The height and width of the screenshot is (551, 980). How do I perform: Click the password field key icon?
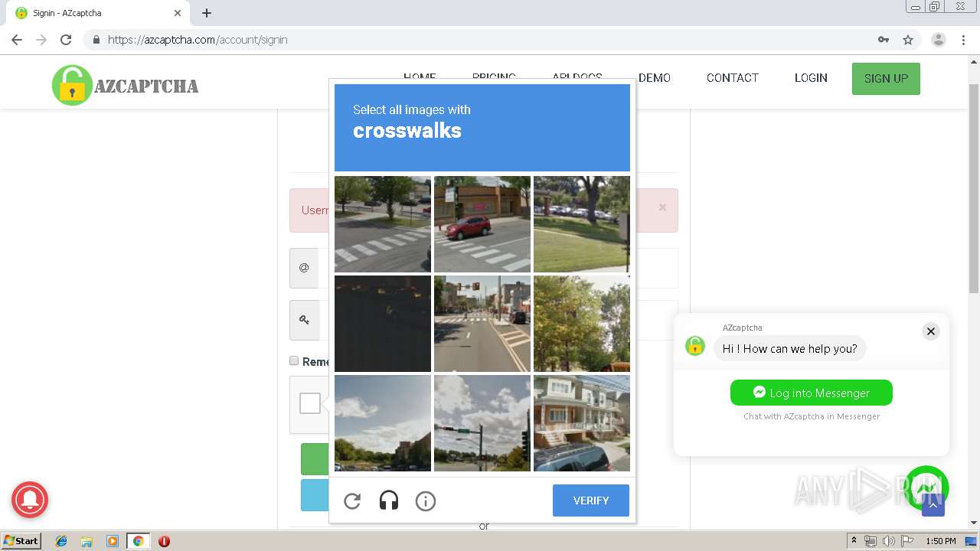click(x=304, y=320)
